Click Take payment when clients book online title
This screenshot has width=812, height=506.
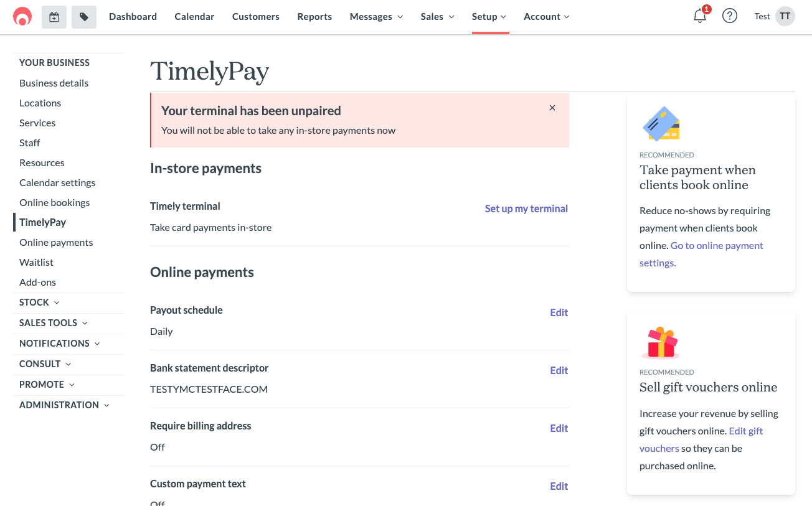coord(697,177)
